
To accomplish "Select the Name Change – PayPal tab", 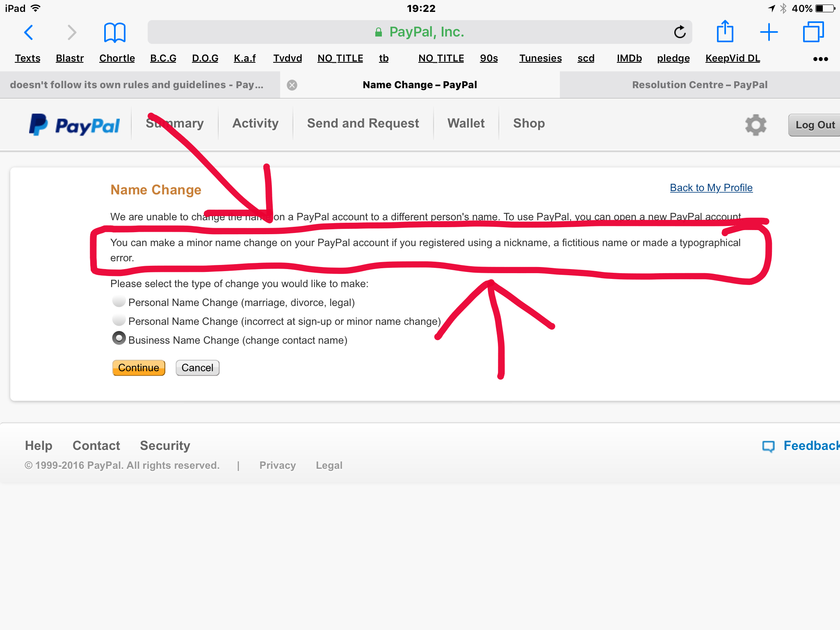I will click(420, 85).
